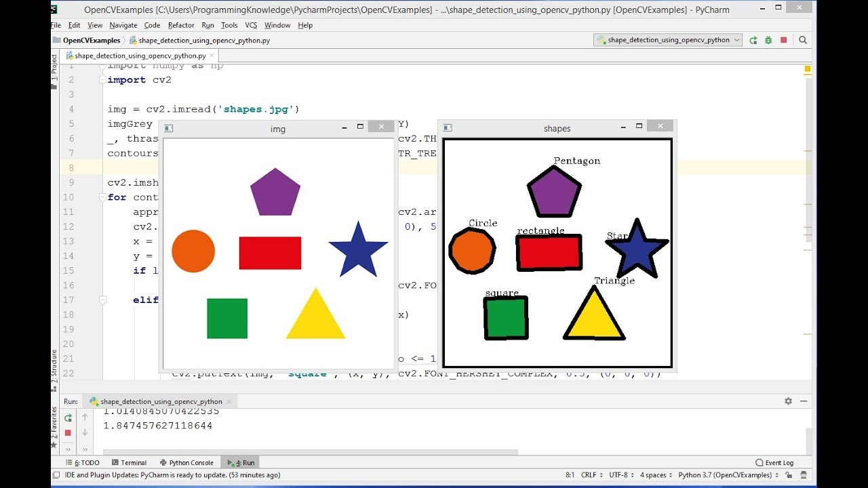Image resolution: width=868 pixels, height=488 pixels.
Task: Stop the process in the Run panel
Action: pos(68,432)
